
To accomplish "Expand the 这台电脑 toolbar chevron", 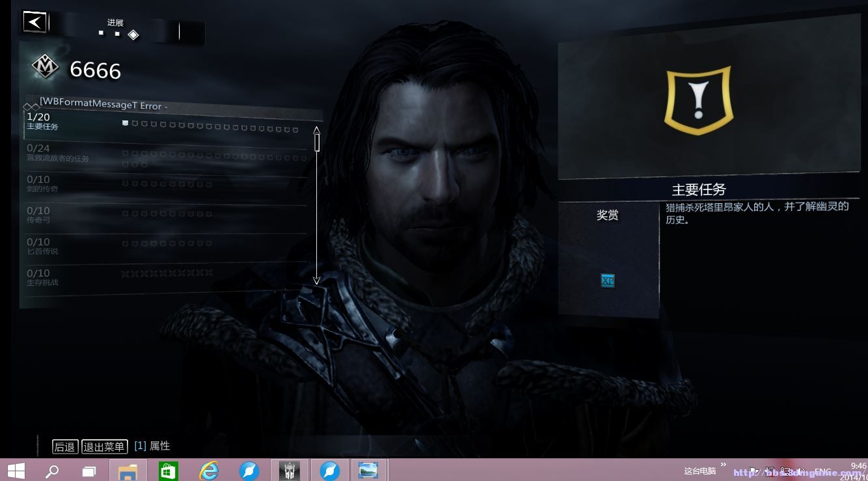I will point(724,465).
